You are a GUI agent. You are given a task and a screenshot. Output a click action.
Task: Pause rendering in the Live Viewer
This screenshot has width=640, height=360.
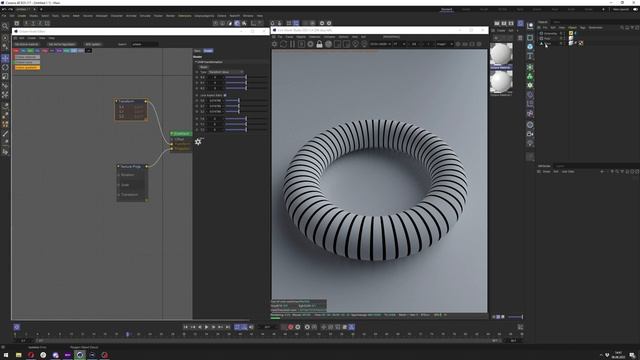tap(292, 44)
